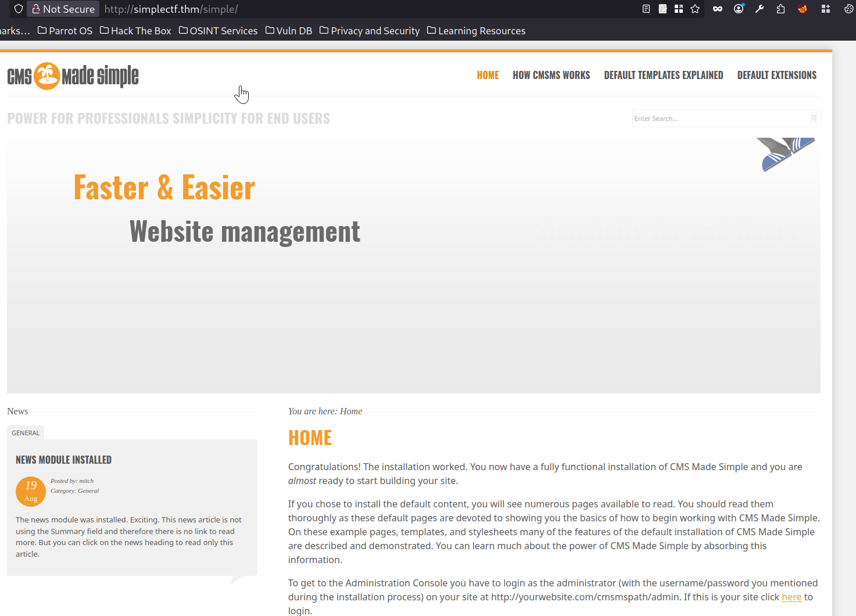The height and width of the screenshot is (616, 856).
Task: Click the bookmark star icon
Action: [x=695, y=9]
